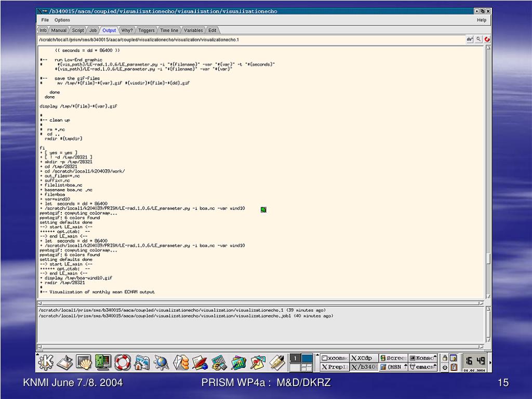Switch to virtual desktop 1 in the pager

tap(295, 358)
